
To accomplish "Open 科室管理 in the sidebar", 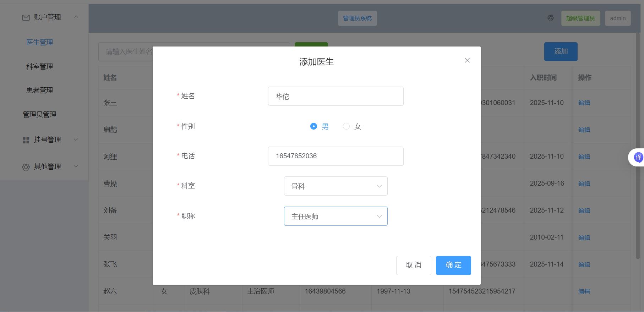I will click(39, 66).
